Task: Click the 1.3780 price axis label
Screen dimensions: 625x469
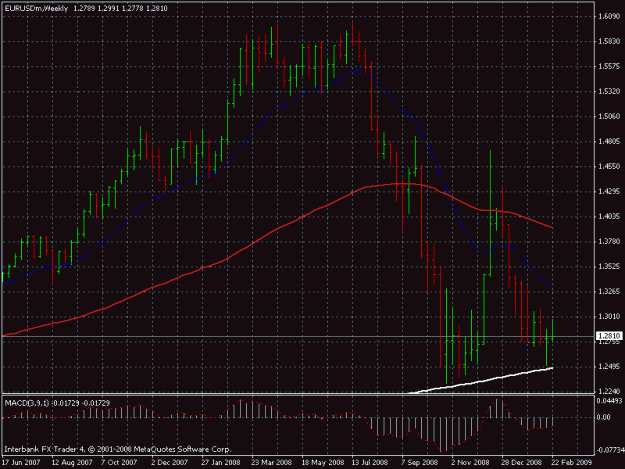Action: 609,241
